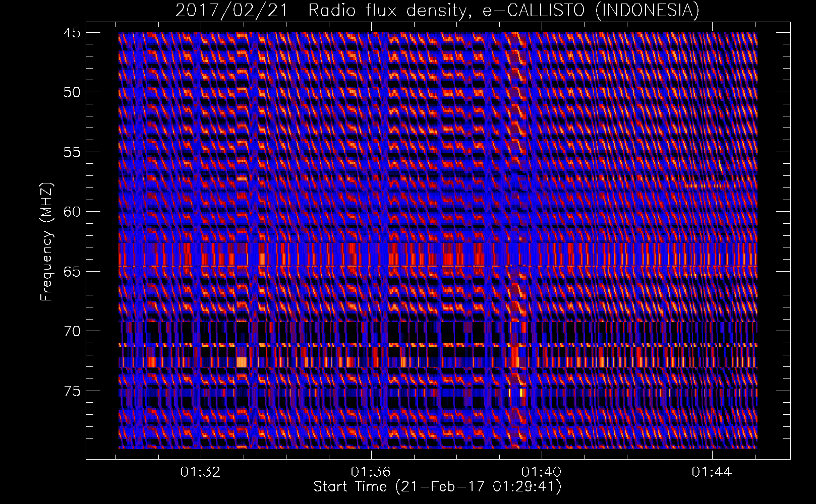816x504 pixels.
Task: Click the 01:44 time tick label
Action: pos(712,472)
